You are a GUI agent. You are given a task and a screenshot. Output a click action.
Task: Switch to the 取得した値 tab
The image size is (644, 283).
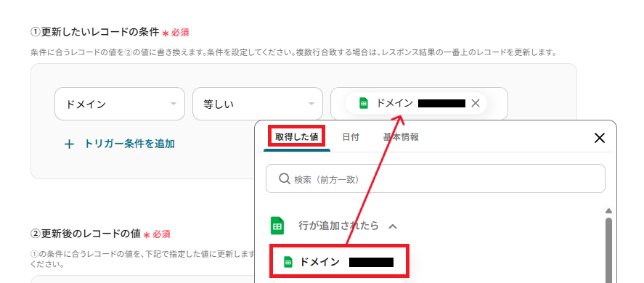click(297, 136)
